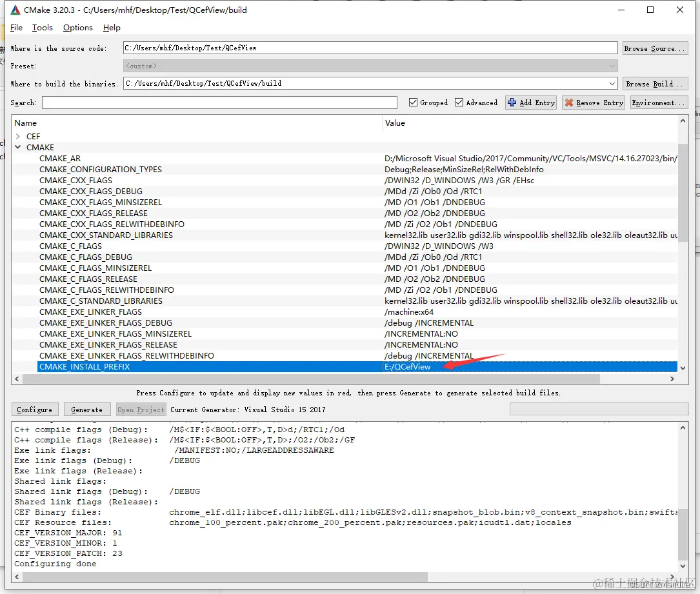
Task: Click the Generate button
Action: (x=86, y=410)
